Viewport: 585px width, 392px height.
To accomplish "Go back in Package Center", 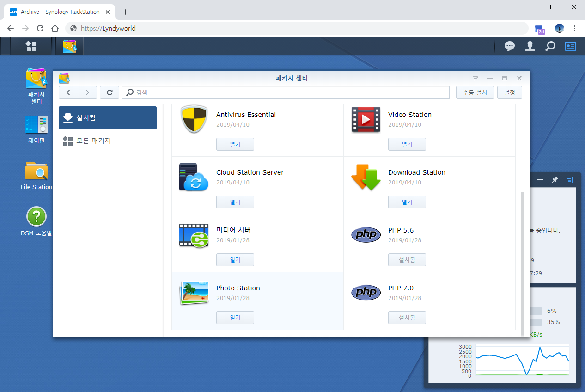I will pyautogui.click(x=68, y=92).
